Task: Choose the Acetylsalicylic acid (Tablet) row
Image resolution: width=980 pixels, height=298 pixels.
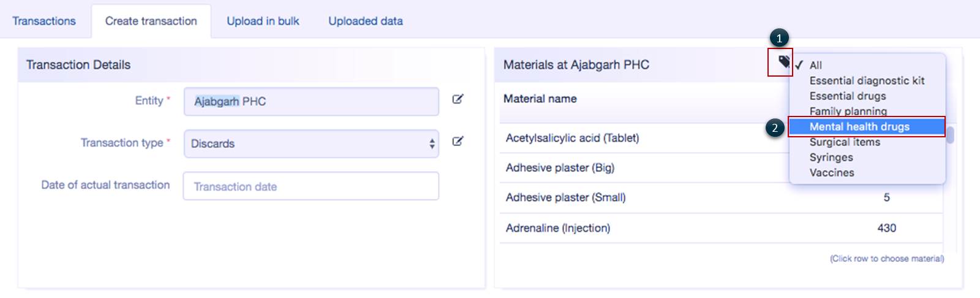Action: click(x=572, y=138)
